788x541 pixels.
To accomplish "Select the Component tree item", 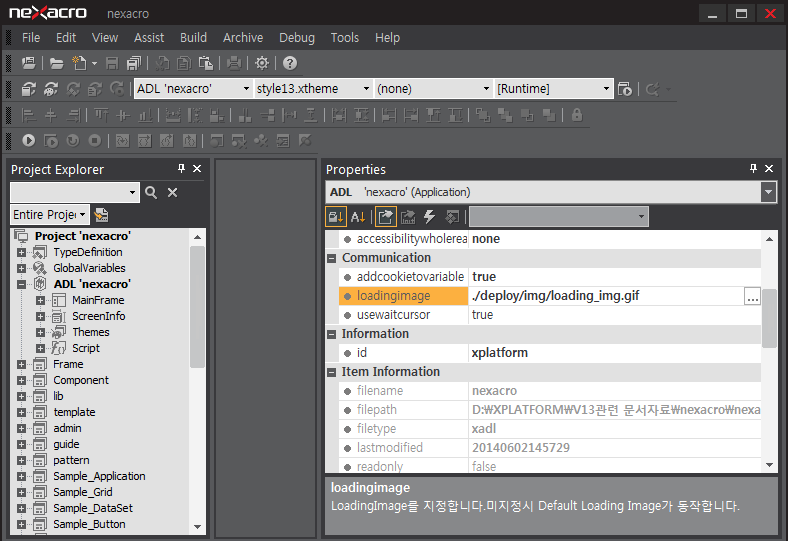I will coord(81,380).
